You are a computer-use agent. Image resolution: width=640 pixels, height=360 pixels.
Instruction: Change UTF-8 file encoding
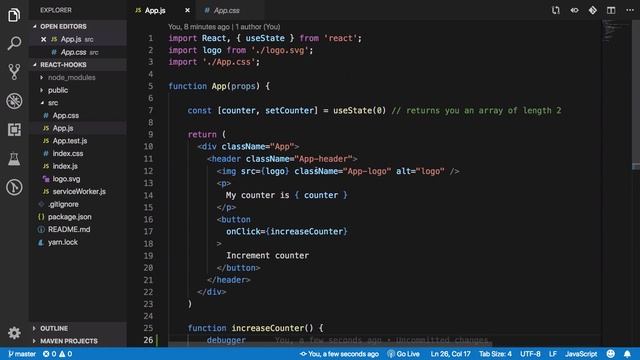point(530,354)
